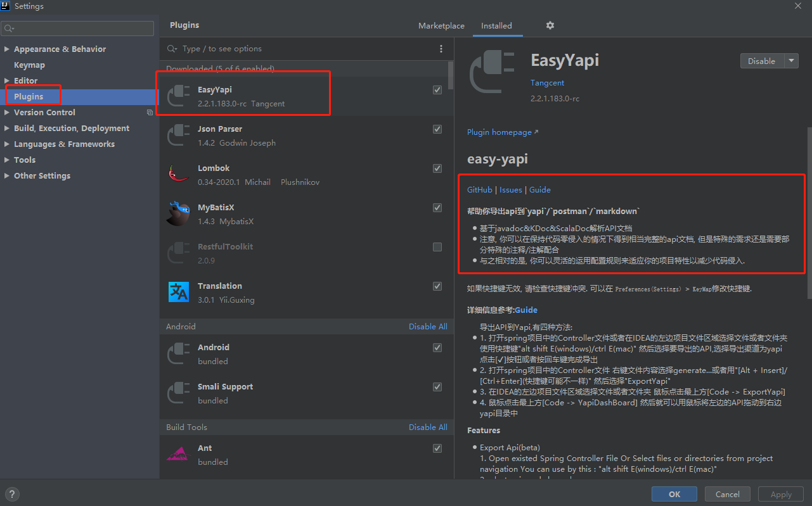The width and height of the screenshot is (812, 506).
Task: Select Keymap in settings tree
Action: point(29,65)
